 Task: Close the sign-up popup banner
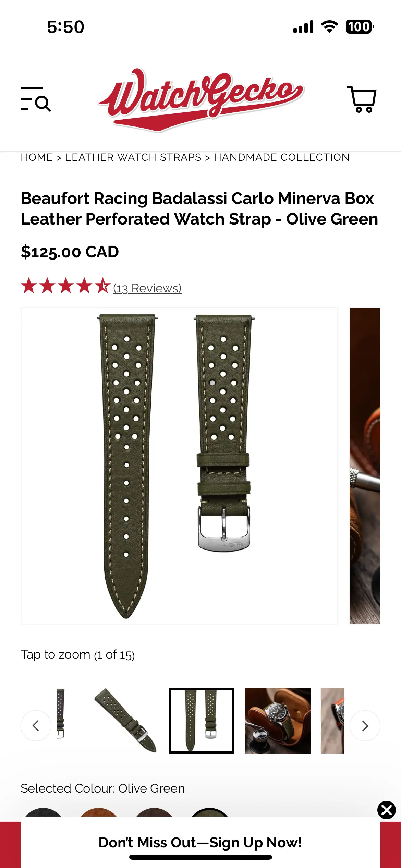click(x=387, y=810)
